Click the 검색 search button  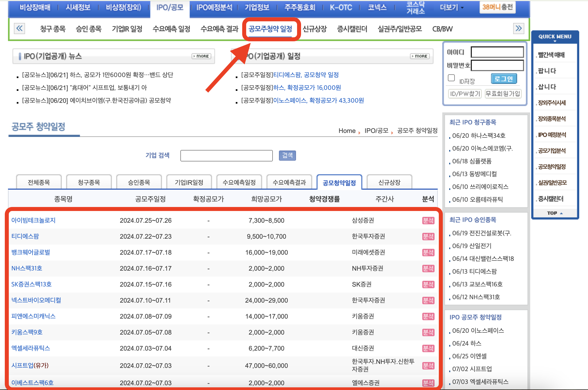287,156
